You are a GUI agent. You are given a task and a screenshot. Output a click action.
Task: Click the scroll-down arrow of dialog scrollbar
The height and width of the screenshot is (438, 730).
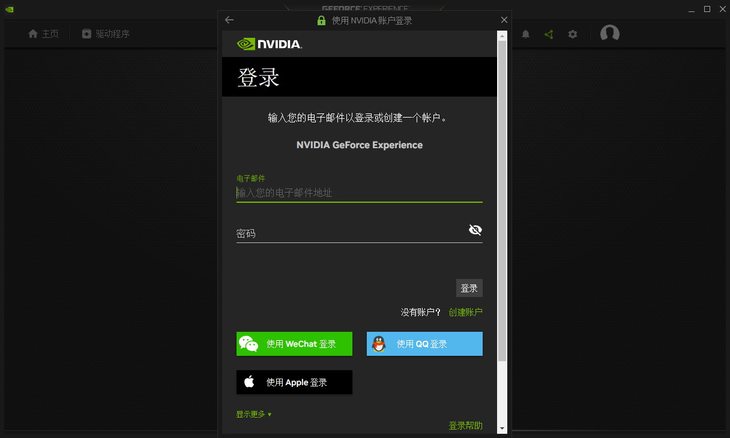coord(502,428)
